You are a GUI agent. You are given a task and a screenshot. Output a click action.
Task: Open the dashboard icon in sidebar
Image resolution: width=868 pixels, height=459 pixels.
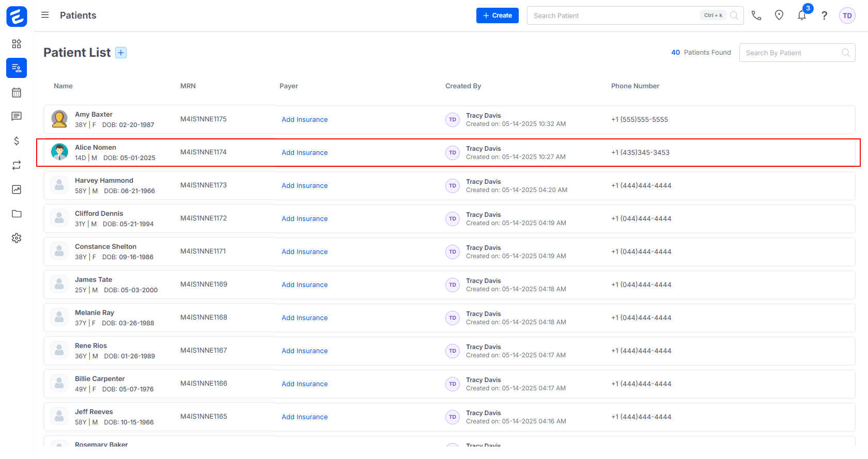pyautogui.click(x=17, y=44)
